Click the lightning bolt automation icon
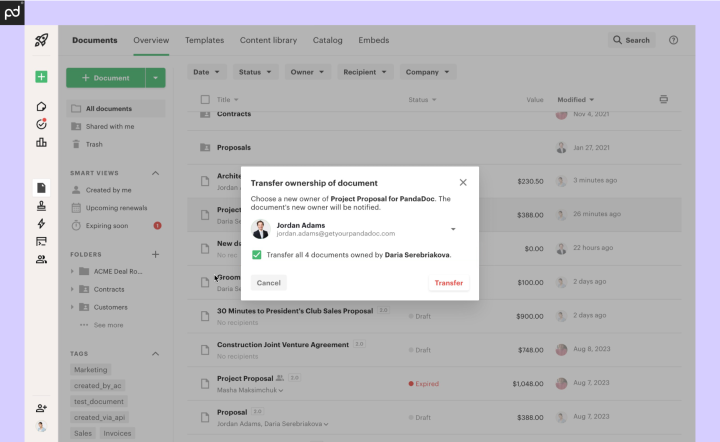Screen dimensions: 720x442 [x=41, y=223]
